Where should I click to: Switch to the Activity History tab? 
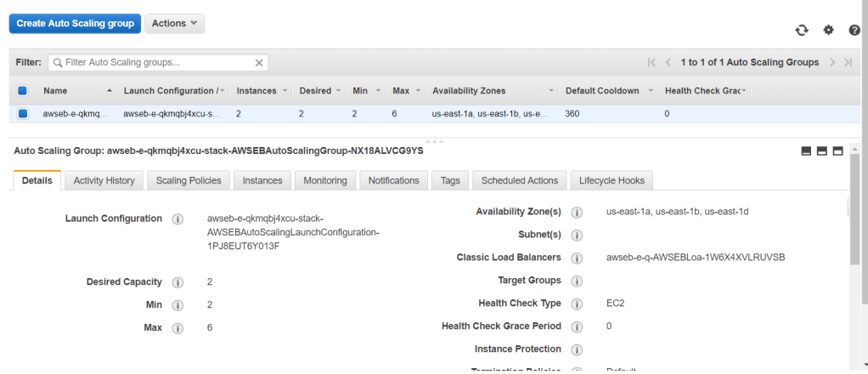pos(104,180)
